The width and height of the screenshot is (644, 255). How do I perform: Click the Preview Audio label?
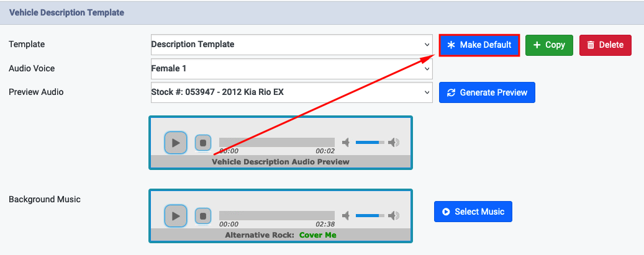[36, 92]
